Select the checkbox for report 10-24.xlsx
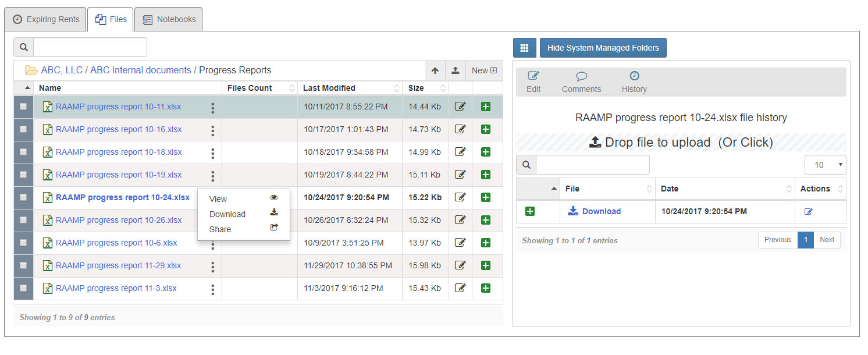 pyautogui.click(x=23, y=197)
